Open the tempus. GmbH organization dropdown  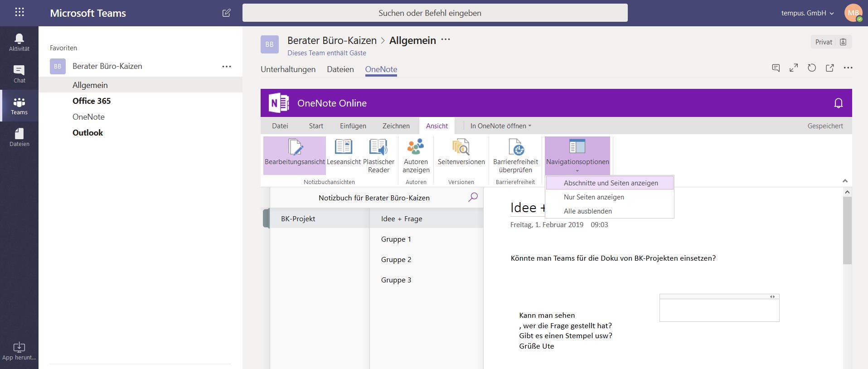pos(808,13)
